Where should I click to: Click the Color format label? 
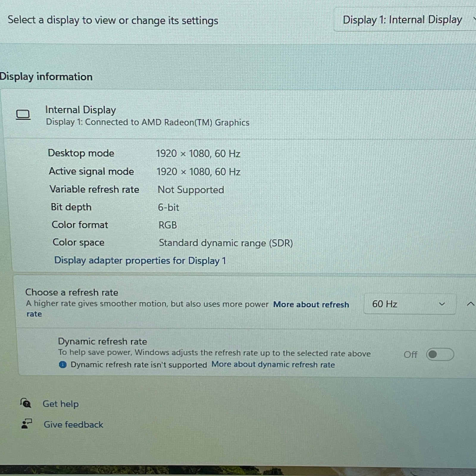click(80, 225)
